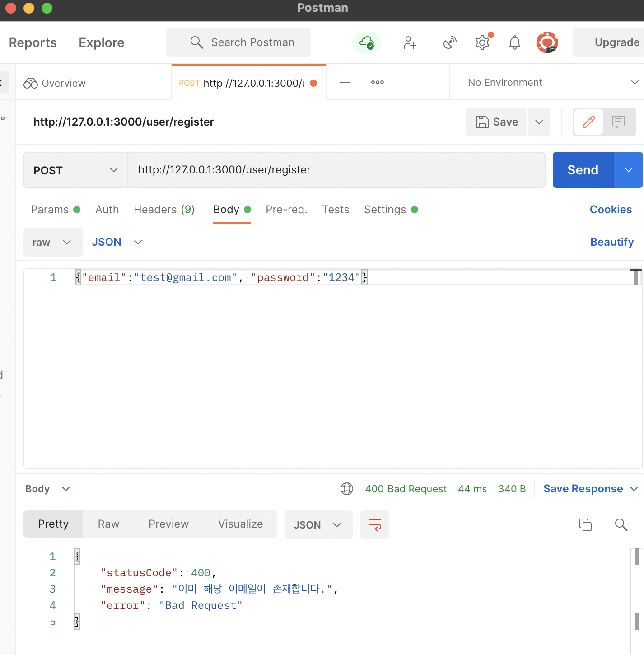644x655 pixels.
Task: Switch to the comments mode icon
Action: click(x=619, y=122)
